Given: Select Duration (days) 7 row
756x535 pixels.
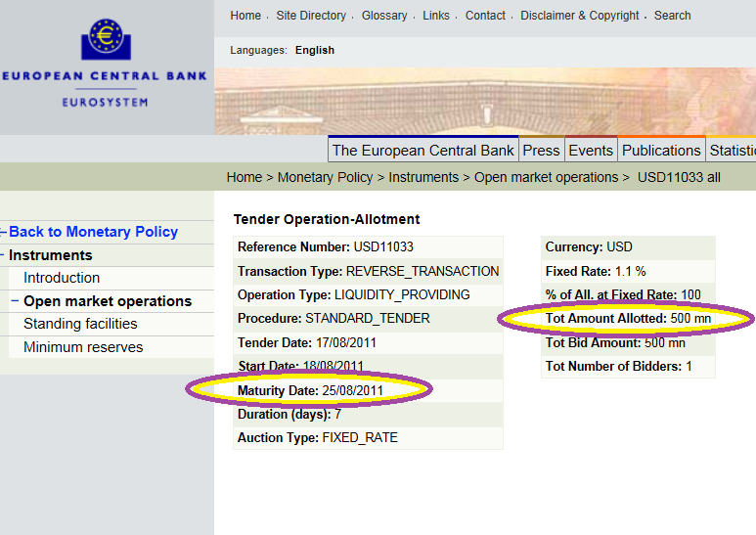Looking at the screenshot, I should [x=368, y=415].
